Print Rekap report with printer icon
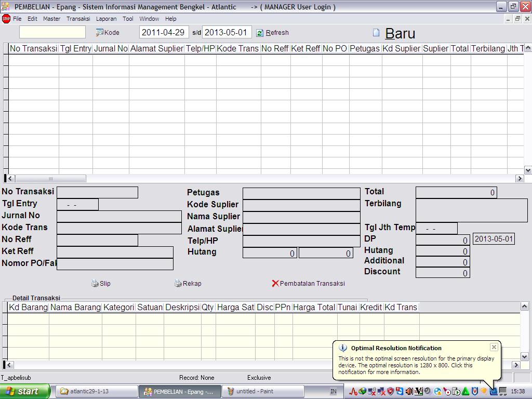 [x=178, y=284]
